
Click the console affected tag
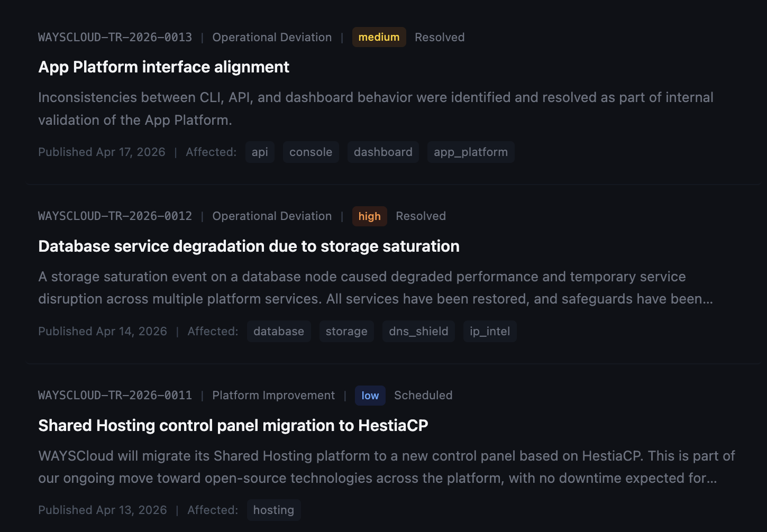(x=311, y=152)
